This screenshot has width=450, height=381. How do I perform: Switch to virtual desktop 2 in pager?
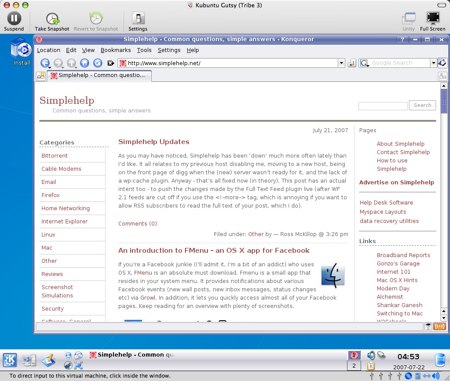[x=354, y=366]
